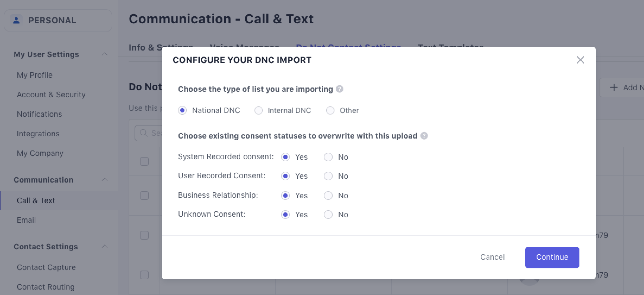644x295 pixels.
Task: Go to the Email sidebar item
Action: [26, 220]
